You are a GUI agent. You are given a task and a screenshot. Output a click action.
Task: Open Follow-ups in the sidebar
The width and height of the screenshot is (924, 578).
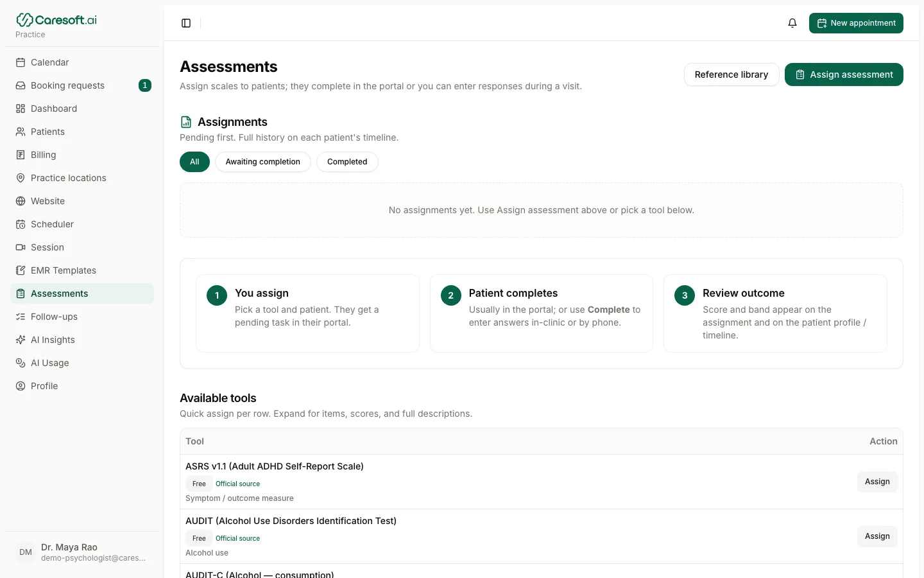coord(82,317)
